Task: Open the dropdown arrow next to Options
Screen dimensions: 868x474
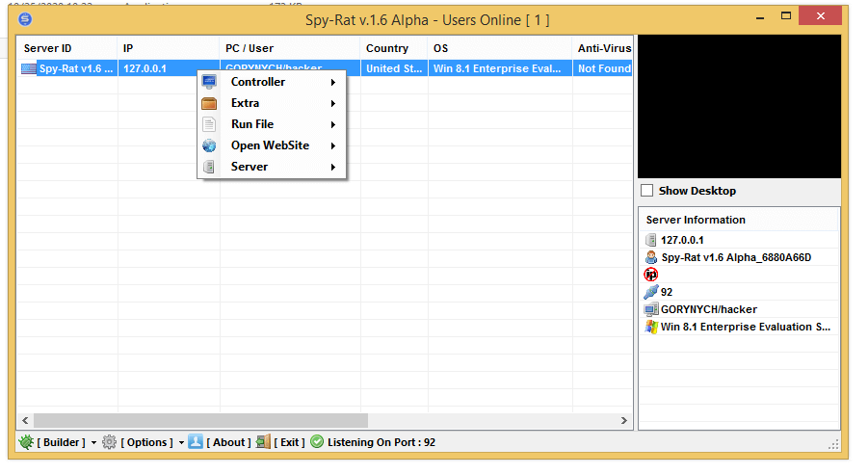Action: point(181,443)
